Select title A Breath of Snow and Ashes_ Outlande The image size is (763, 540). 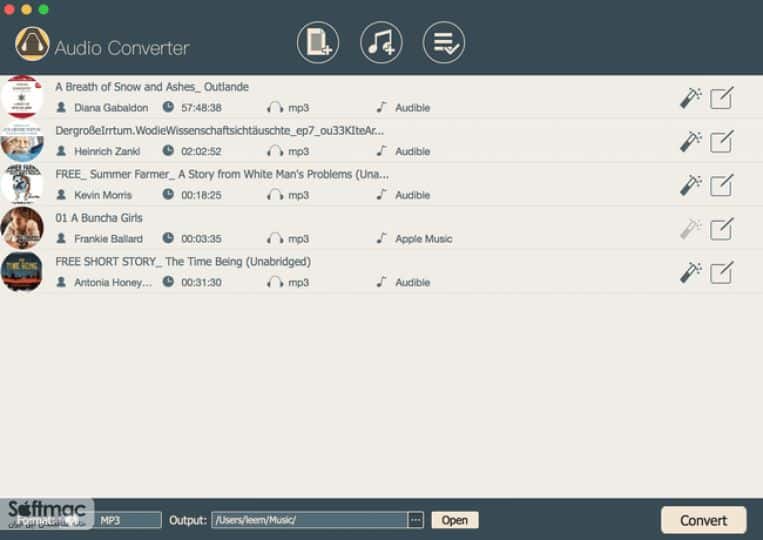(x=152, y=87)
